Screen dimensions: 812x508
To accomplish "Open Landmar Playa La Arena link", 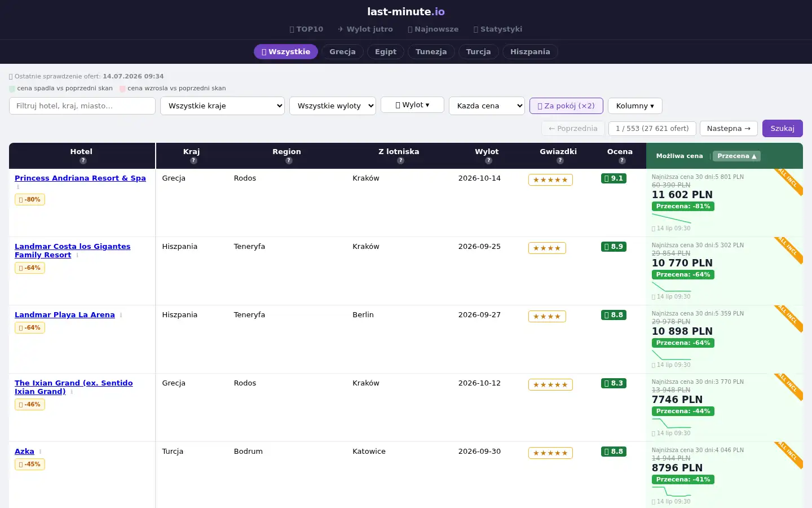I will [65, 315].
